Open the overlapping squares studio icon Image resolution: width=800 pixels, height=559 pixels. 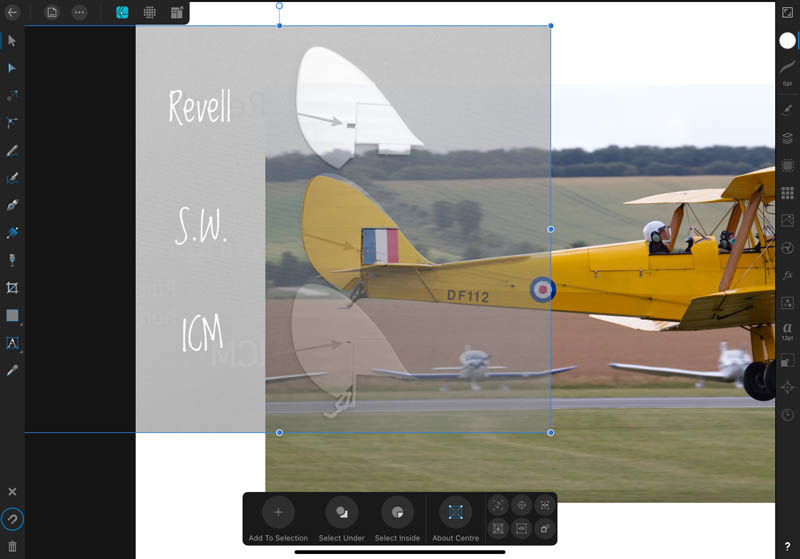point(787,361)
